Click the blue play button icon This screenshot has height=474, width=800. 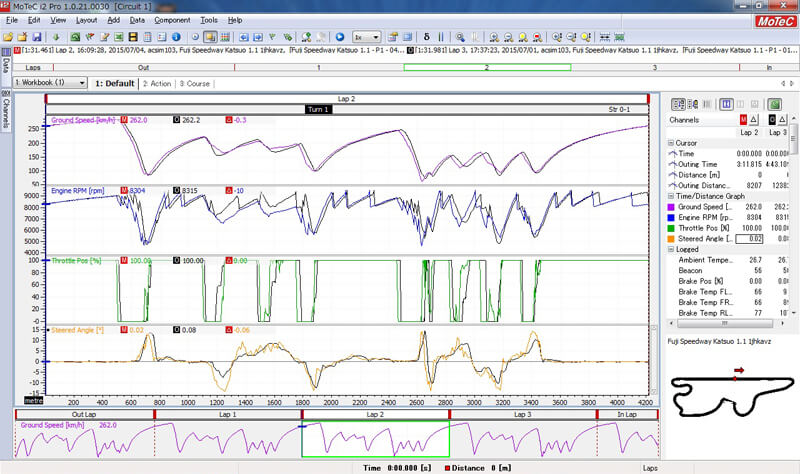coord(340,37)
